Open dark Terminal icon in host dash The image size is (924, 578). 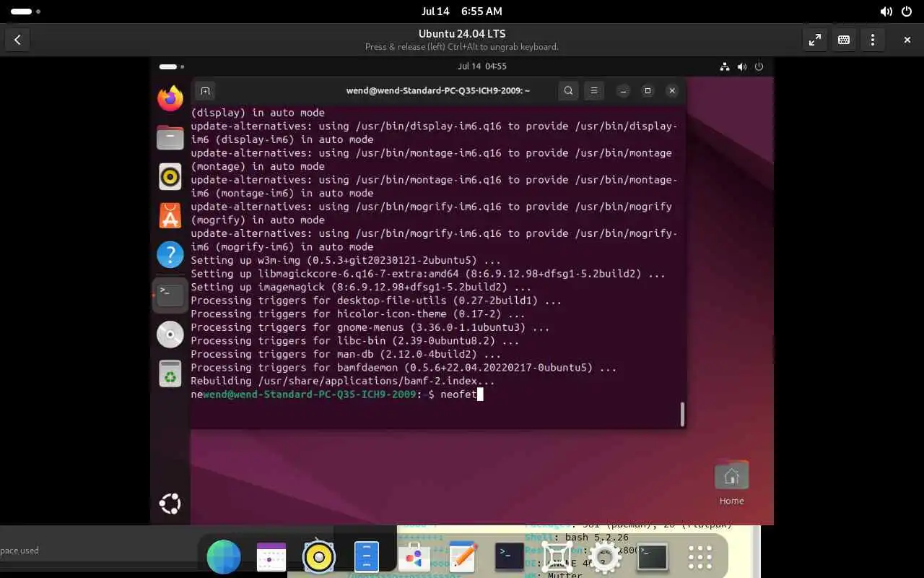[x=509, y=557]
